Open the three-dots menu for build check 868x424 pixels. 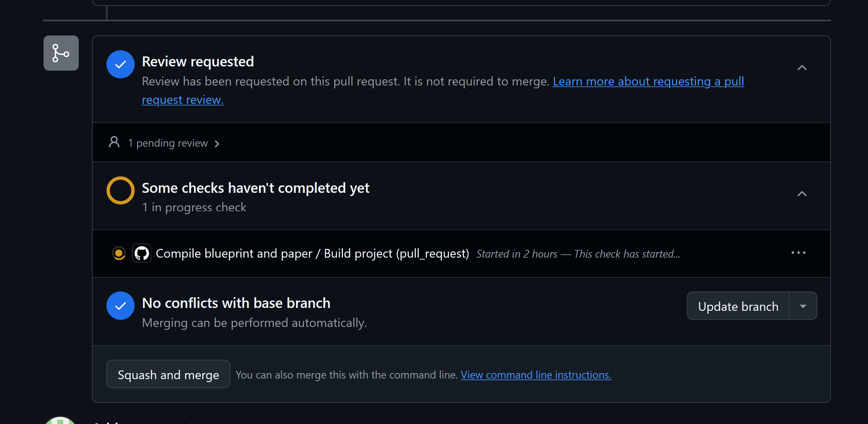pyautogui.click(x=798, y=252)
